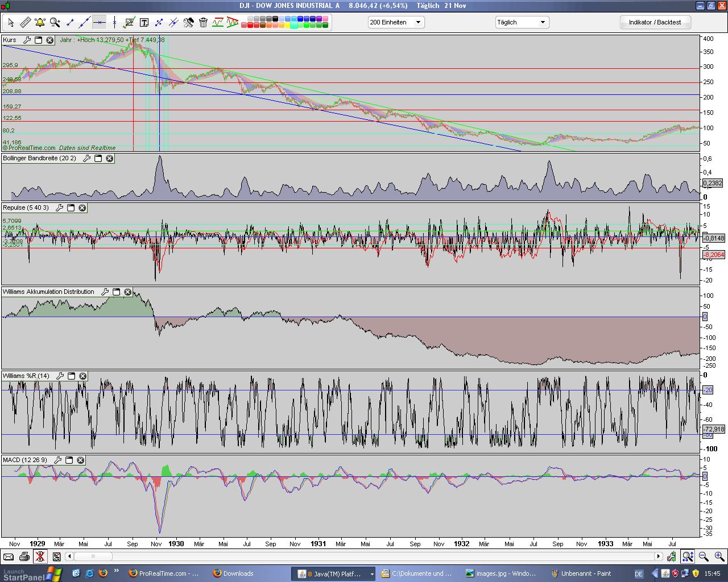The image size is (728, 582).
Task: Click the trash can delete icon
Action: tap(203, 22)
